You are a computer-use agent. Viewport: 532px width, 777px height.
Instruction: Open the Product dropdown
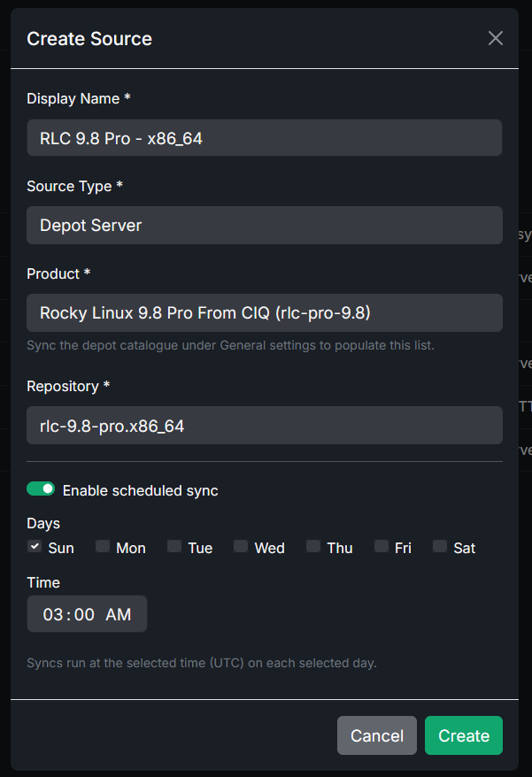265,312
